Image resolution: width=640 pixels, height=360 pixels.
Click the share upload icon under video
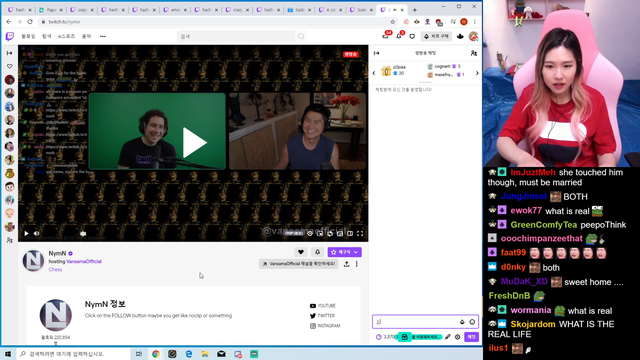pos(347,264)
